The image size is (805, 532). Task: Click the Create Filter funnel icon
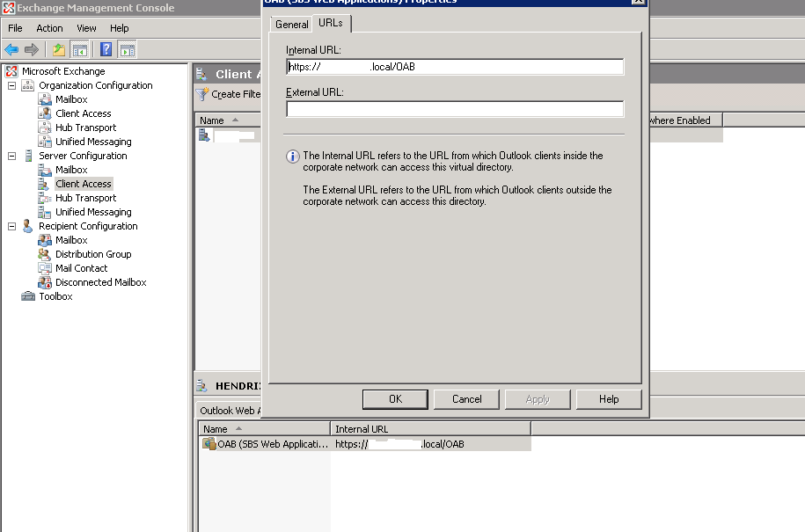click(203, 94)
